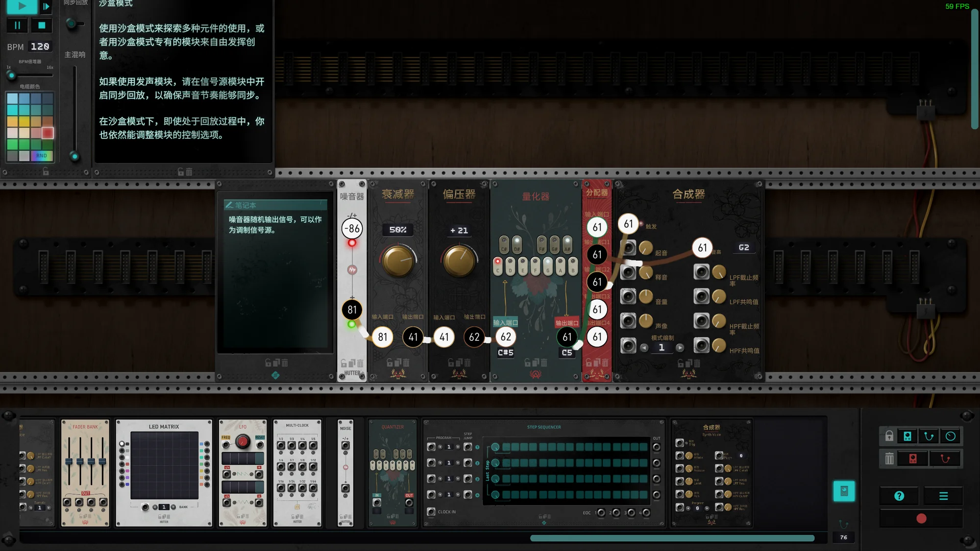This screenshot has width=980, height=551.
Task: Delete all cables with red cable icon
Action: [x=945, y=459]
